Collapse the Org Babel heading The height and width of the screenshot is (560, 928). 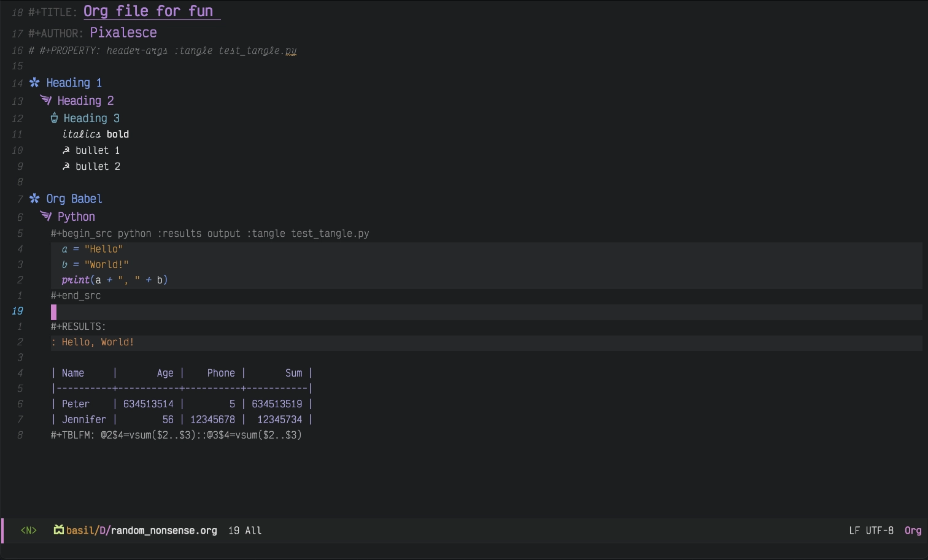(x=74, y=198)
